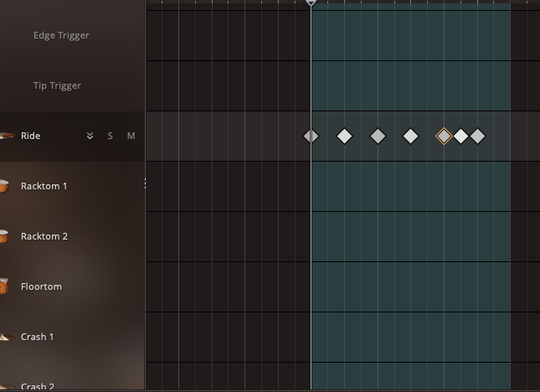Select the third Ride note diamond

tap(378, 136)
